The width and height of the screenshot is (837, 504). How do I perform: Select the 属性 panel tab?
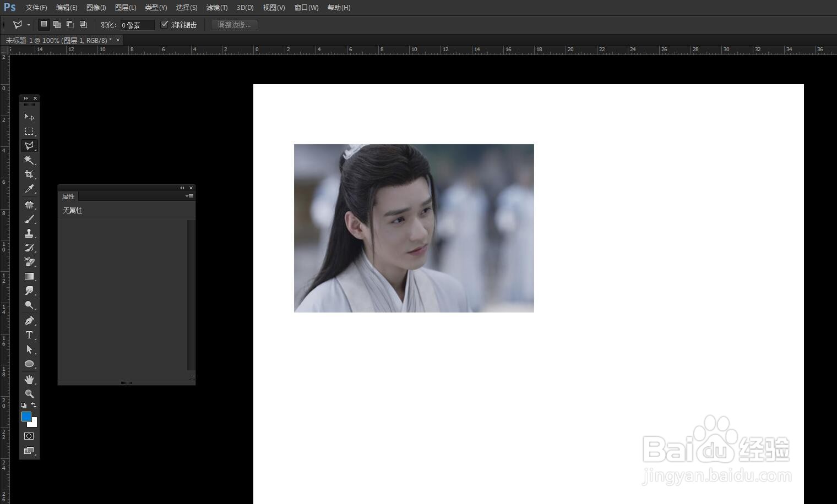coord(68,196)
